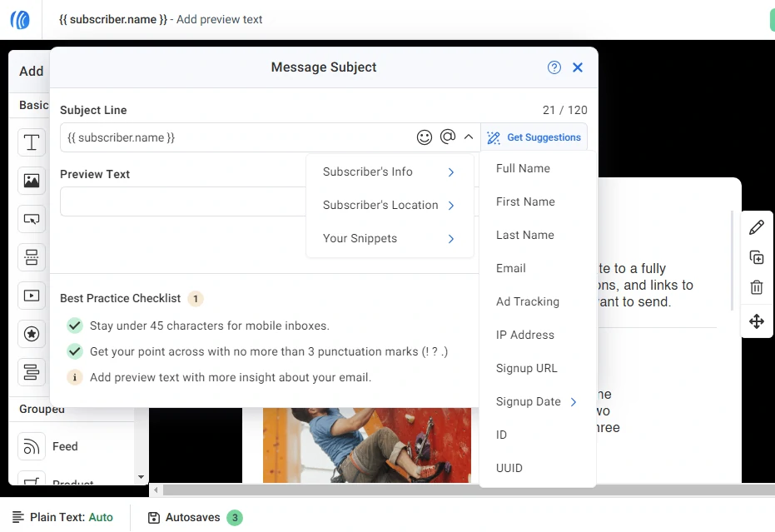775x532 pixels.
Task: Expand Subscriber's Info submenu
Action: coord(390,172)
